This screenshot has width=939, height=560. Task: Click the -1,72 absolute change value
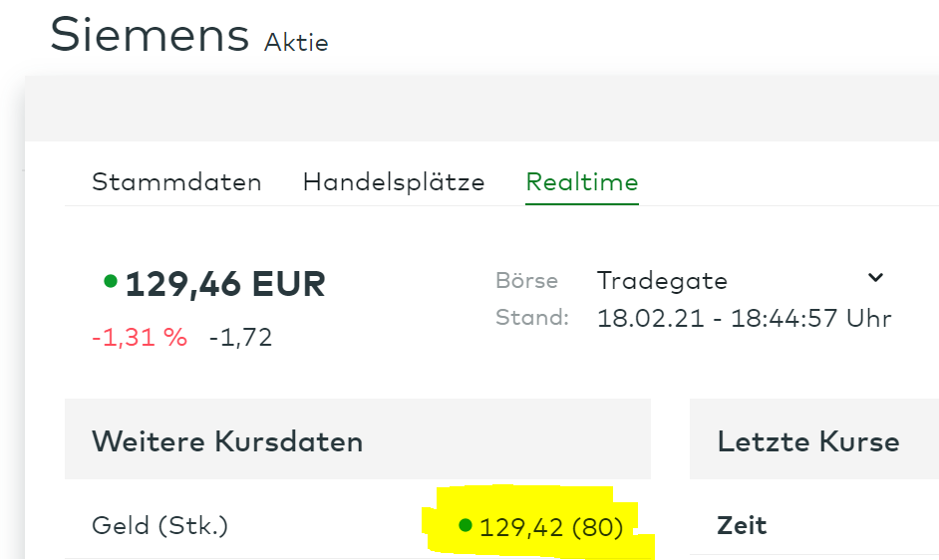click(x=240, y=338)
